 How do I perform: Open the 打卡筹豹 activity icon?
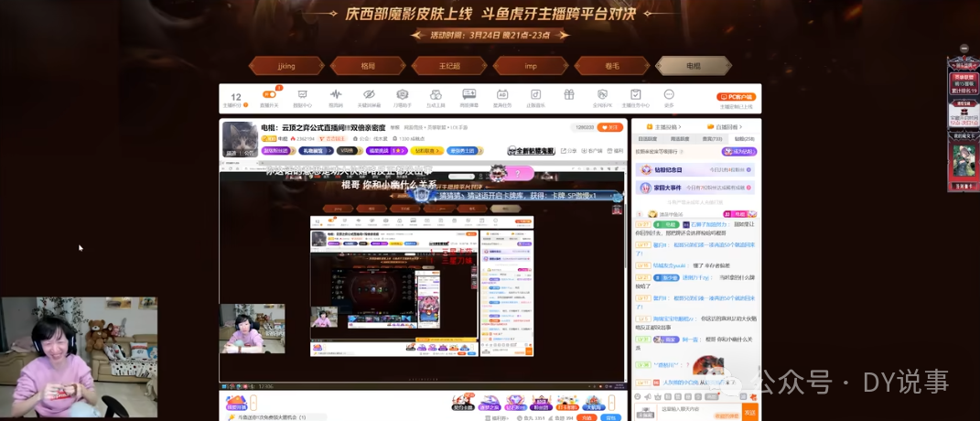(x=567, y=402)
